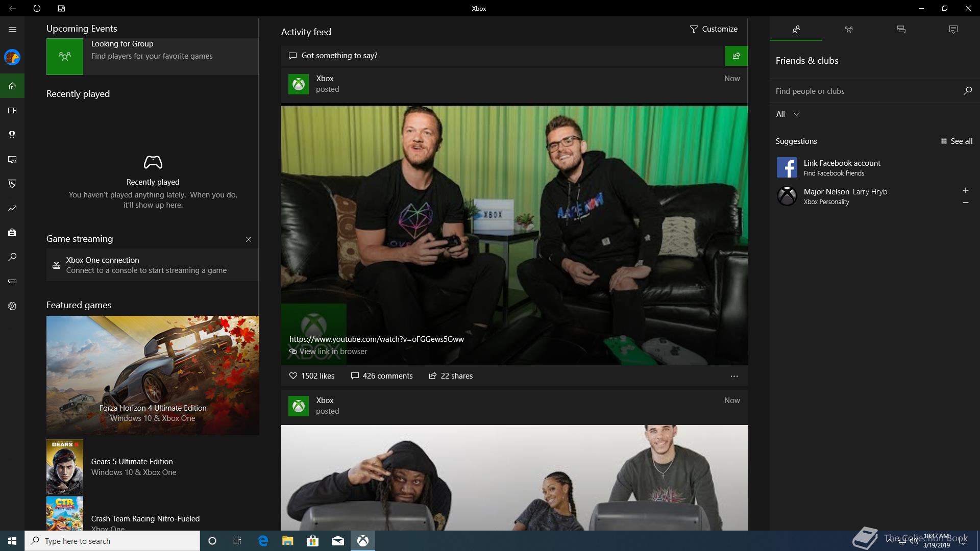
Task: Expand the All friends filter dropdown
Action: tap(788, 114)
